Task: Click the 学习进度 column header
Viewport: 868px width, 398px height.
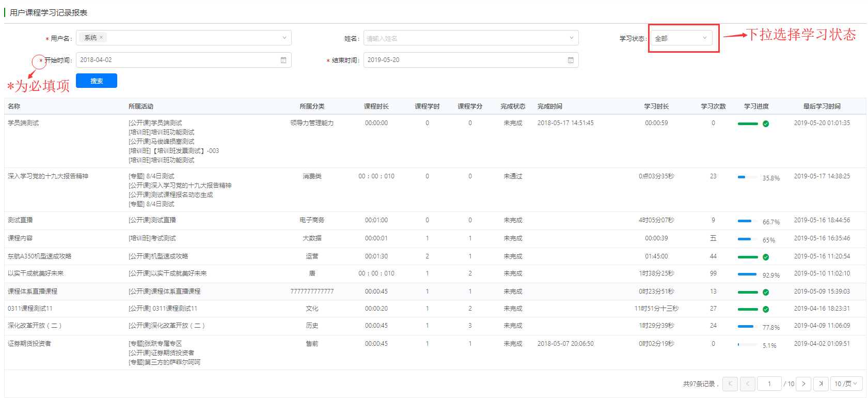Action: [756, 106]
